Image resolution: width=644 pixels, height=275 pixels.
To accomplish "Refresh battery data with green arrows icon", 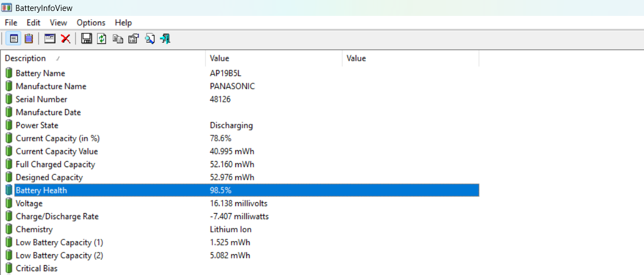I will point(102,39).
